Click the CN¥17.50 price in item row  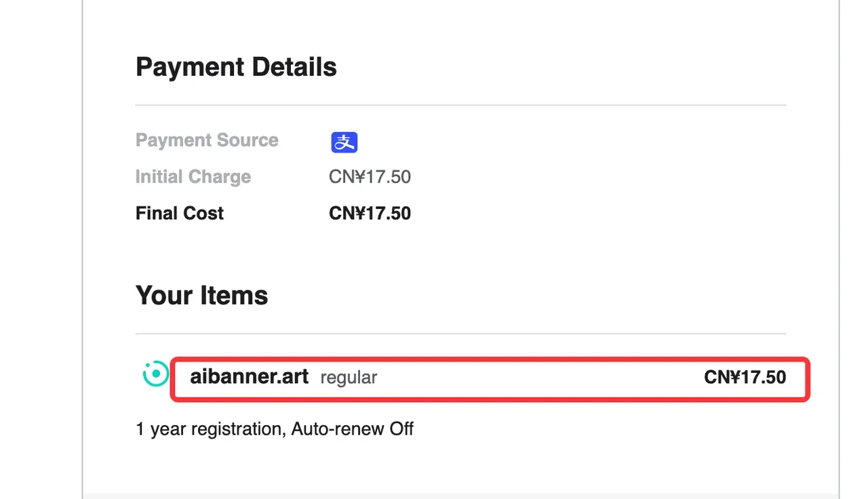tap(745, 377)
